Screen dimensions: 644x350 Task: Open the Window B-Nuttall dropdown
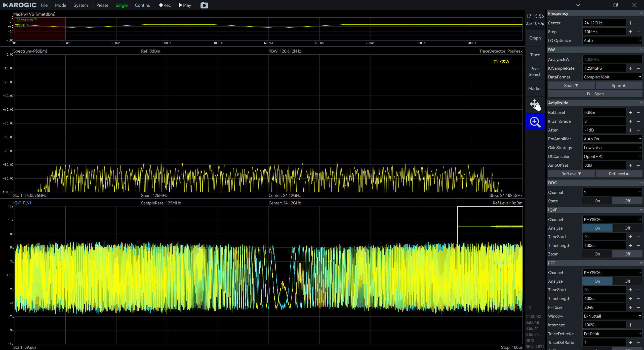(x=612, y=316)
